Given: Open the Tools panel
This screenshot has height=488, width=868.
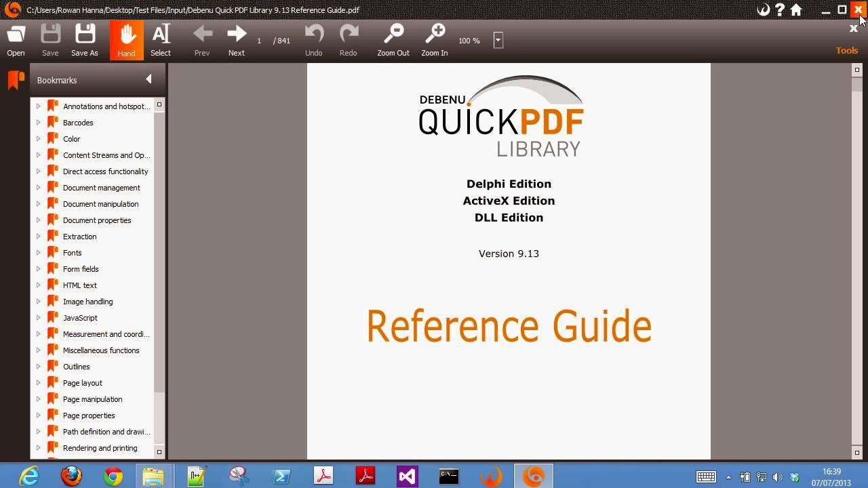Looking at the screenshot, I should [x=847, y=50].
